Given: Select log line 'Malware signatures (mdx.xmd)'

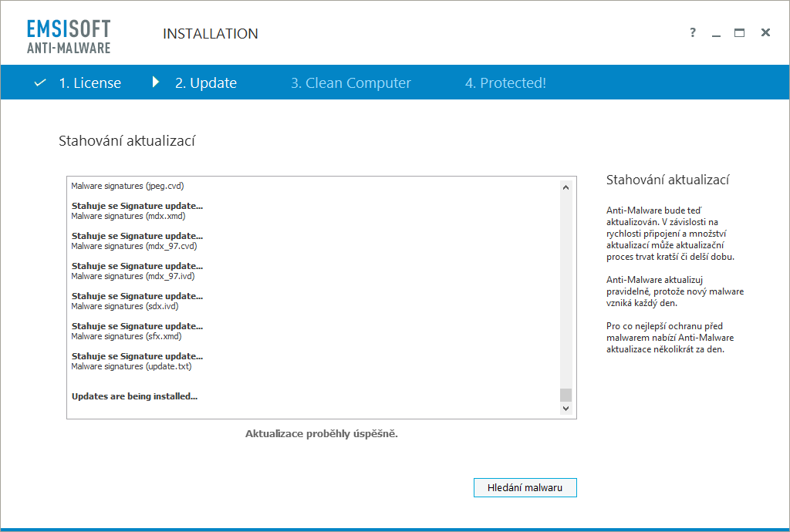Looking at the screenshot, I should [129, 216].
